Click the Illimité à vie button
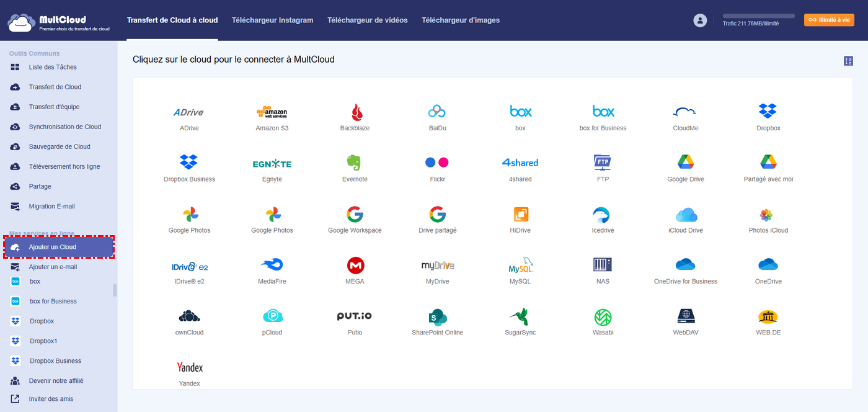Image resolution: width=868 pixels, height=412 pixels. tap(829, 20)
